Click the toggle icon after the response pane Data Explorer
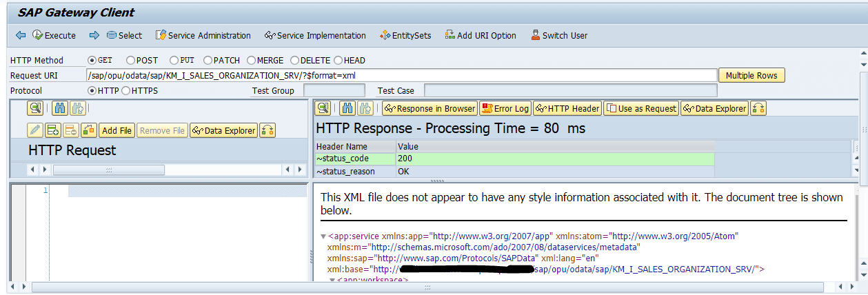The width and height of the screenshot is (868, 295). tap(758, 108)
